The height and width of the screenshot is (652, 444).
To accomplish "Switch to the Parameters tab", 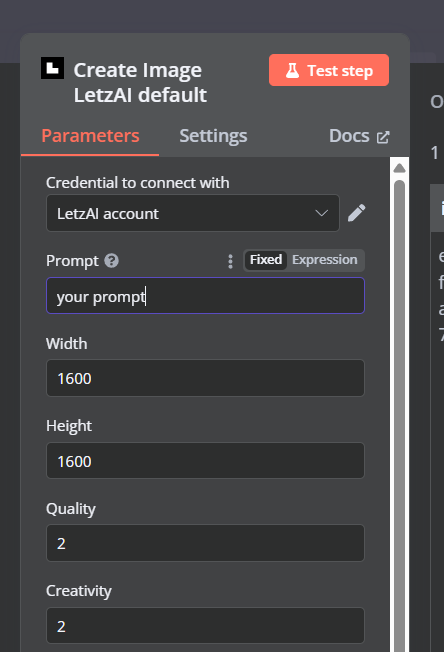I will 90,136.
